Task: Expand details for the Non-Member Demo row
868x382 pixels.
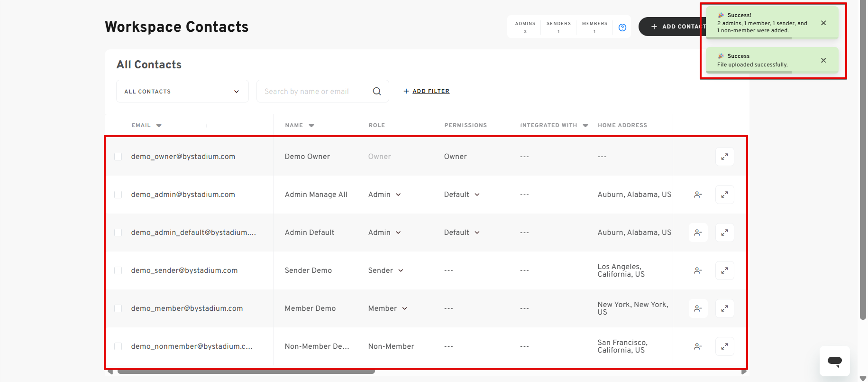Action: click(724, 346)
